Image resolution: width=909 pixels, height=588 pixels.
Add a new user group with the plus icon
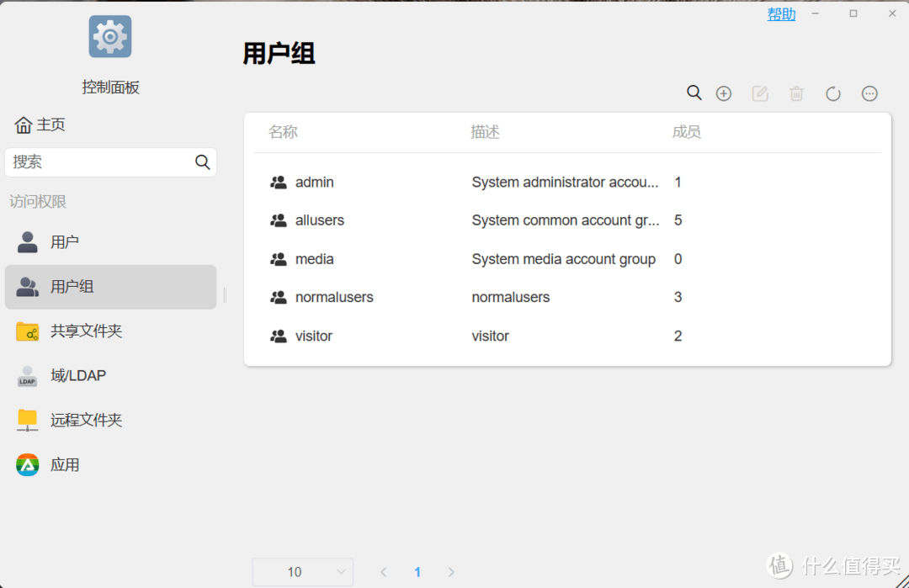[x=724, y=93]
